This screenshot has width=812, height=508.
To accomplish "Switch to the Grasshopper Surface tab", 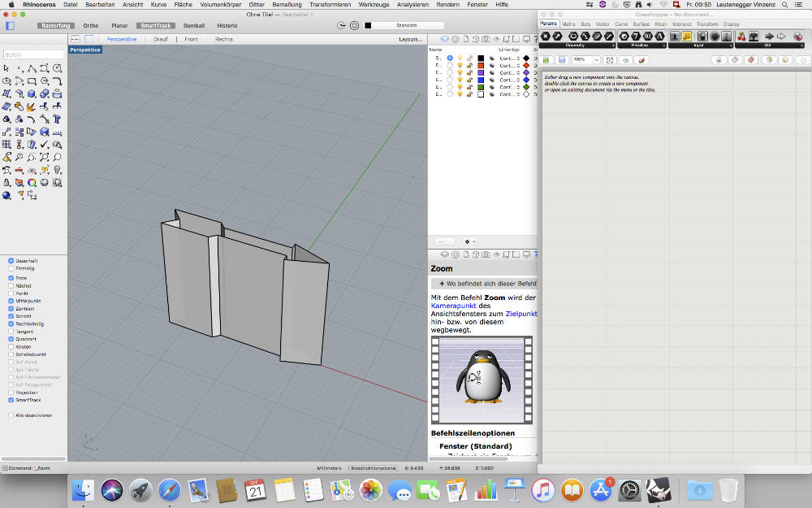I will (641, 24).
